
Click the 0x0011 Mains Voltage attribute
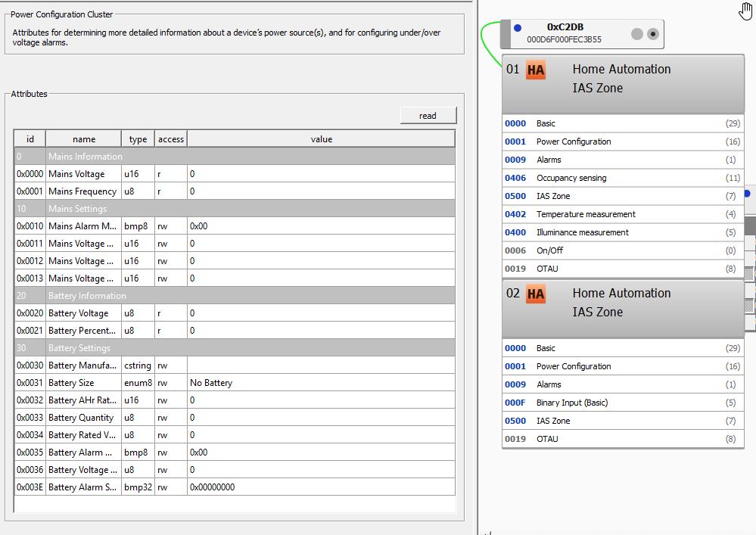click(x=235, y=244)
